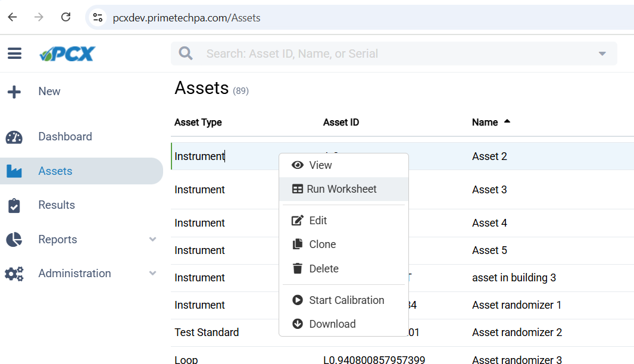
Task: Click the name Asset randomizer 1
Action: click(516, 305)
